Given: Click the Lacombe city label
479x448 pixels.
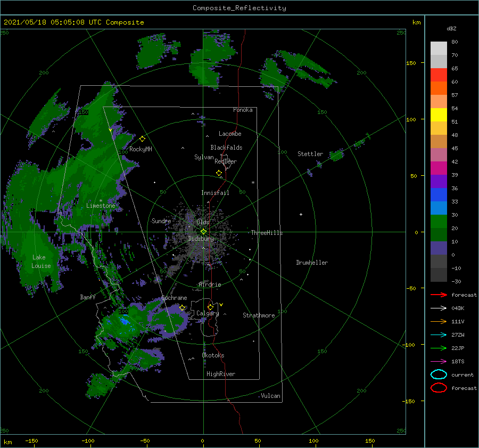Looking at the screenshot, I should point(230,134).
